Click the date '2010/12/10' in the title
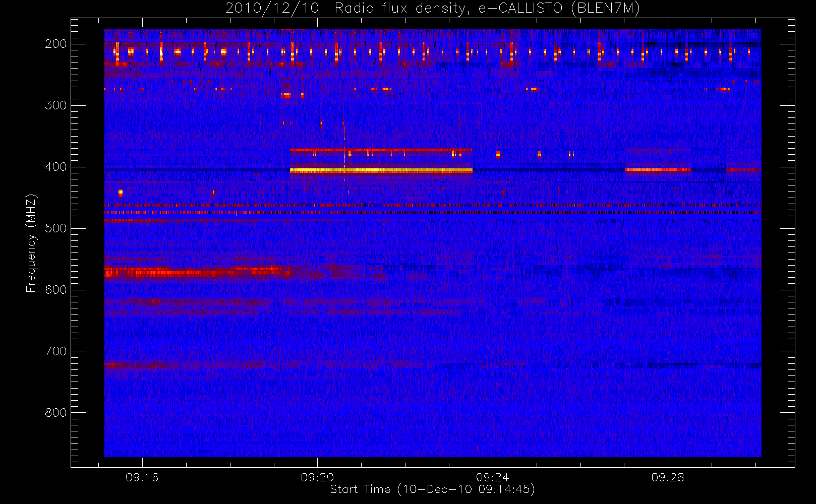 [272, 9]
